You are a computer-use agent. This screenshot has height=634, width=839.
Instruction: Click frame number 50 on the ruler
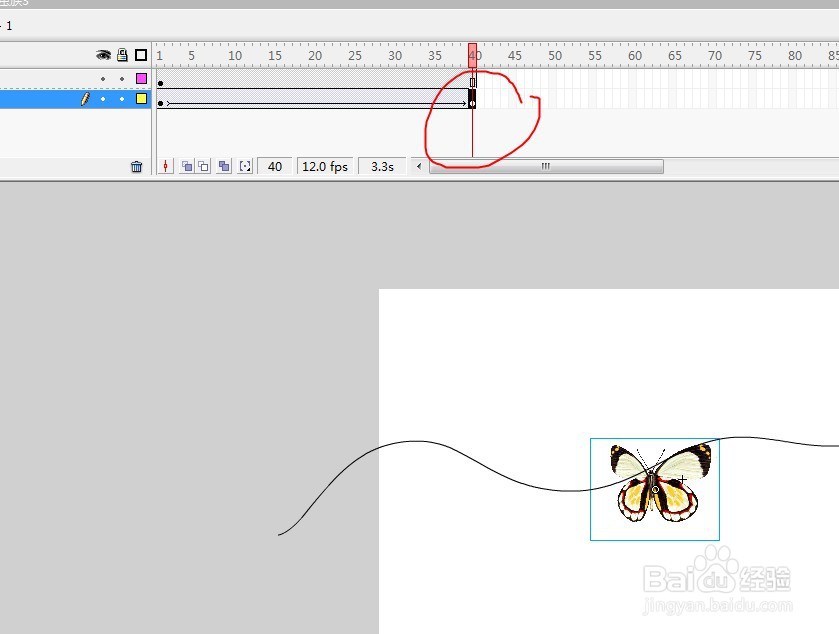[x=555, y=56]
